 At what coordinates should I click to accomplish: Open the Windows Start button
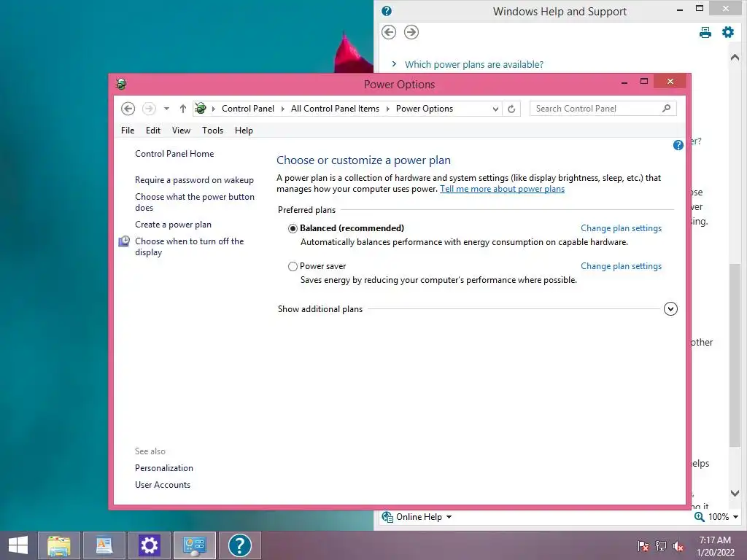[x=18, y=545]
